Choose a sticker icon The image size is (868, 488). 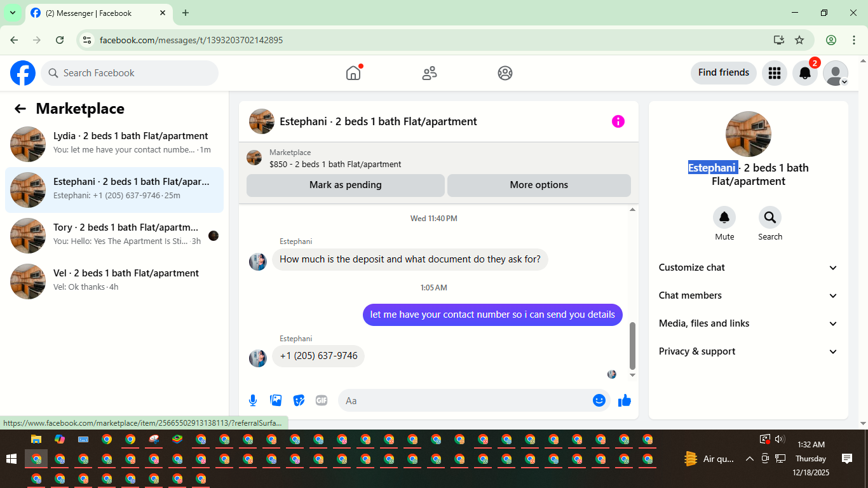pyautogui.click(x=299, y=400)
